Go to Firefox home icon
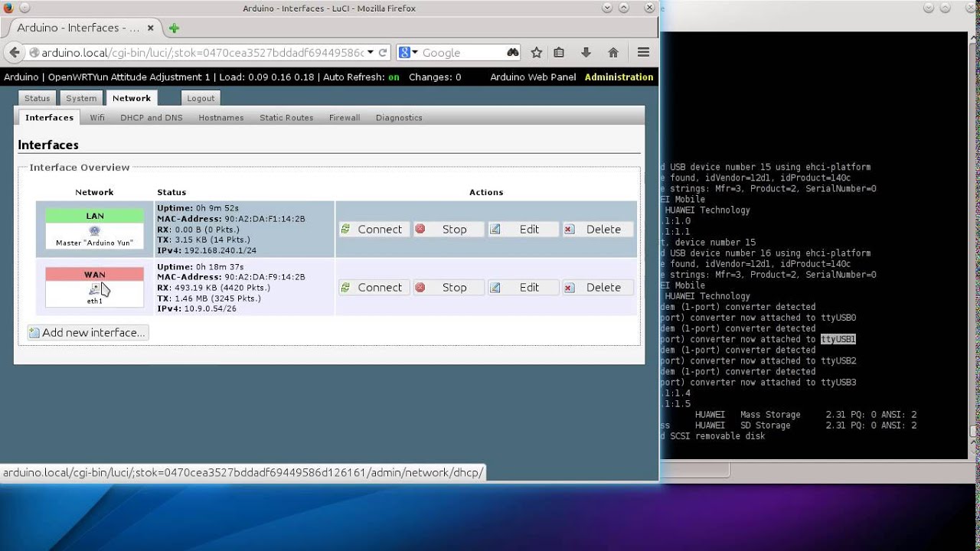The image size is (980, 551). pyautogui.click(x=613, y=53)
